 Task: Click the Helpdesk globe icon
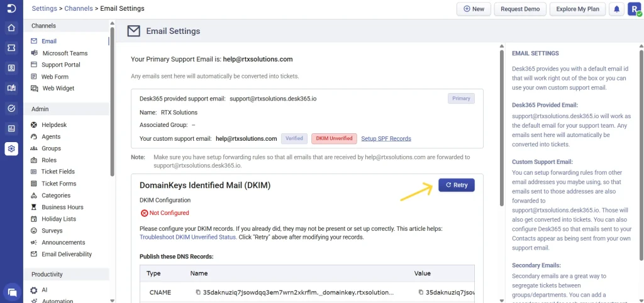pyautogui.click(x=34, y=125)
